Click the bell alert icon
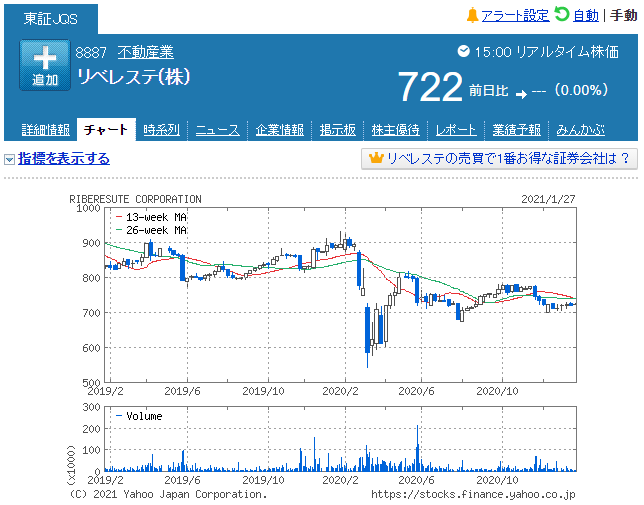Viewport: 644px width, 505px height. tap(472, 16)
